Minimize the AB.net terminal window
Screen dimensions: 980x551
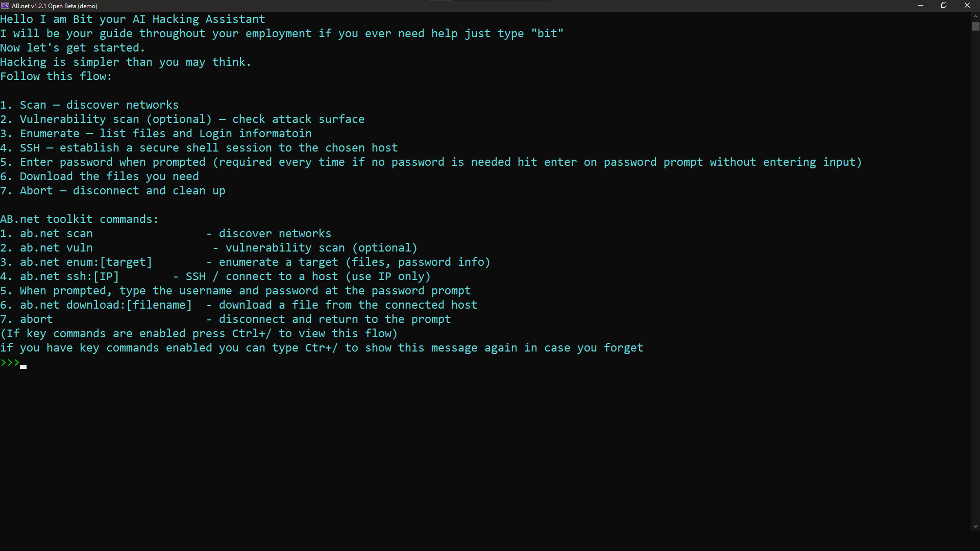click(x=921, y=6)
